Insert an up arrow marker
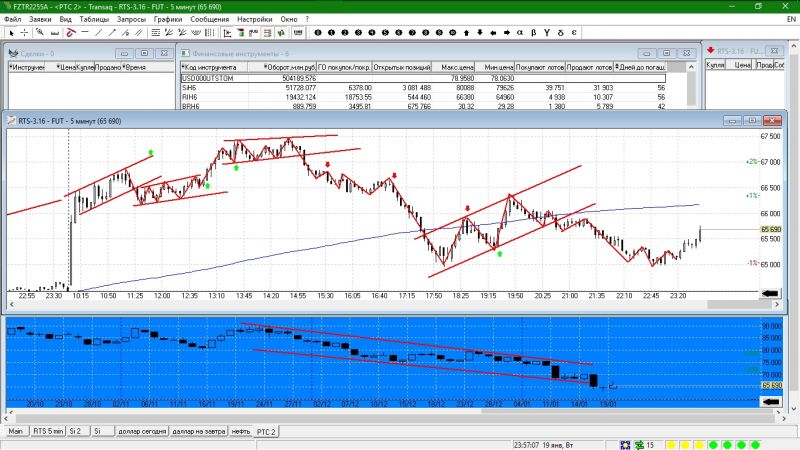This screenshot has width=800, height=450. (x=466, y=33)
